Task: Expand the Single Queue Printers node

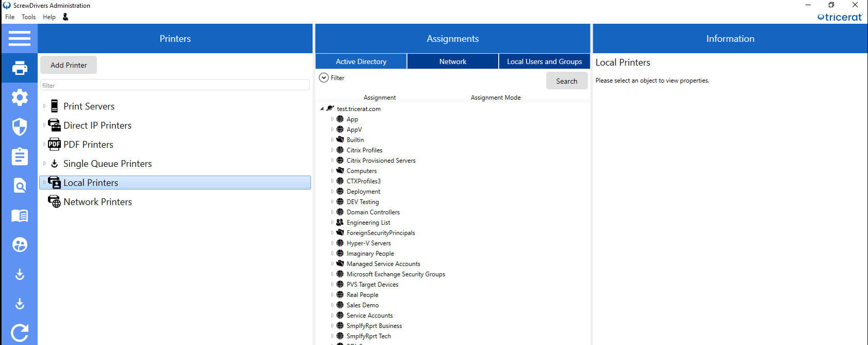Action: [x=44, y=163]
